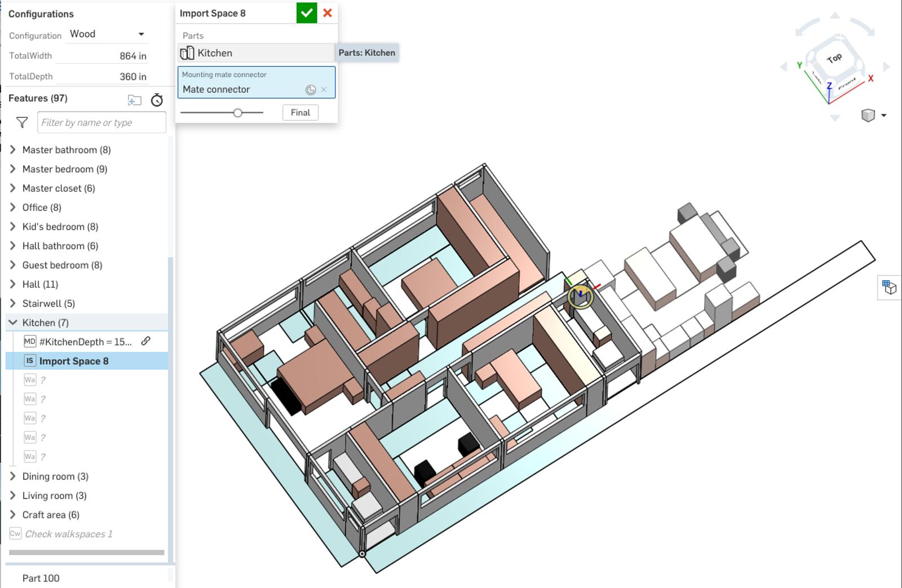Select the Import Space 8 feature in the tree
902x588 pixels.
point(74,361)
